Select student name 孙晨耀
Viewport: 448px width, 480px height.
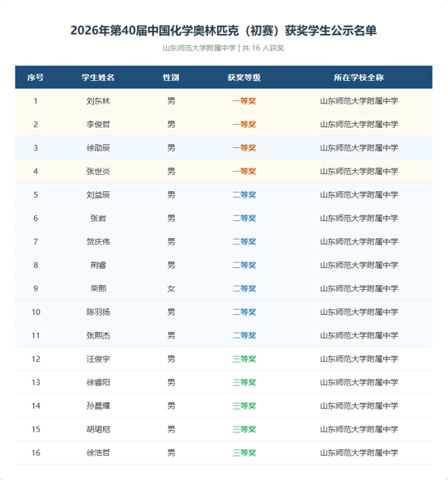pyautogui.click(x=98, y=406)
